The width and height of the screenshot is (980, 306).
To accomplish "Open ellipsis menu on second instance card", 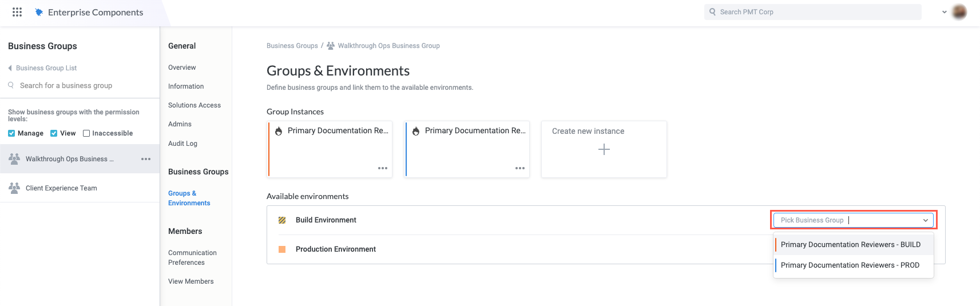I will pyautogui.click(x=520, y=168).
